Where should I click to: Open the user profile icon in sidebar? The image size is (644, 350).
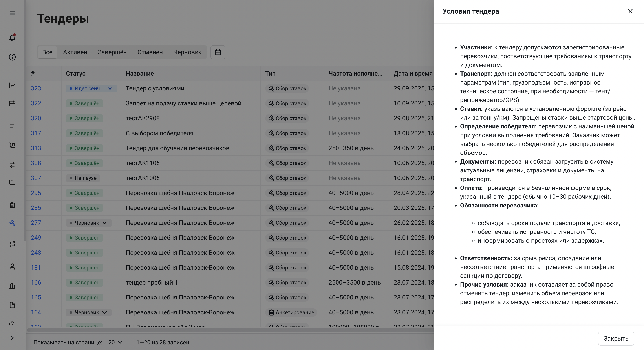tap(12, 267)
